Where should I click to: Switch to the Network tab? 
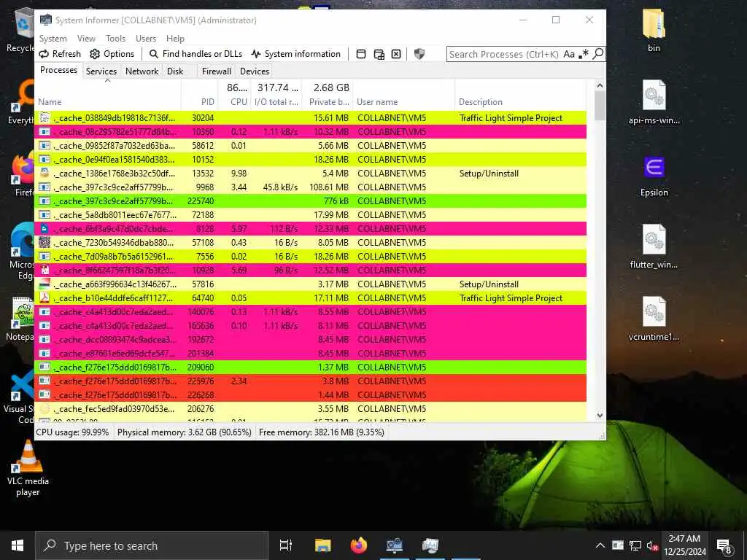point(142,71)
